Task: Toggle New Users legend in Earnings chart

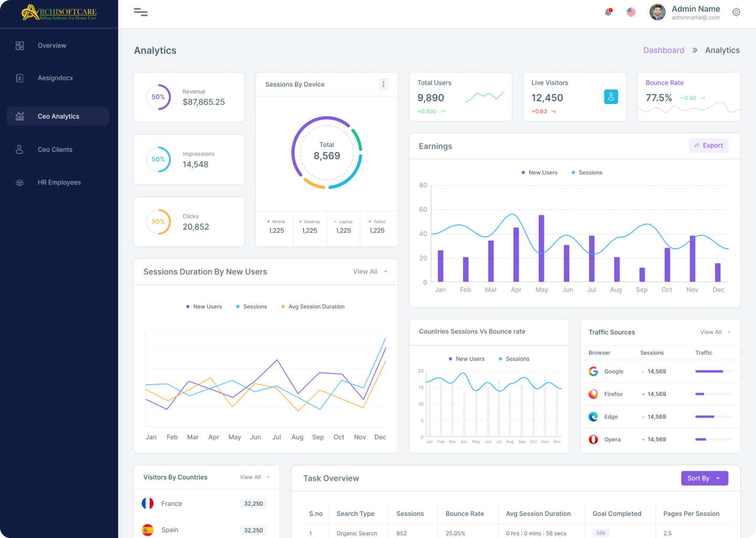Action: point(539,173)
